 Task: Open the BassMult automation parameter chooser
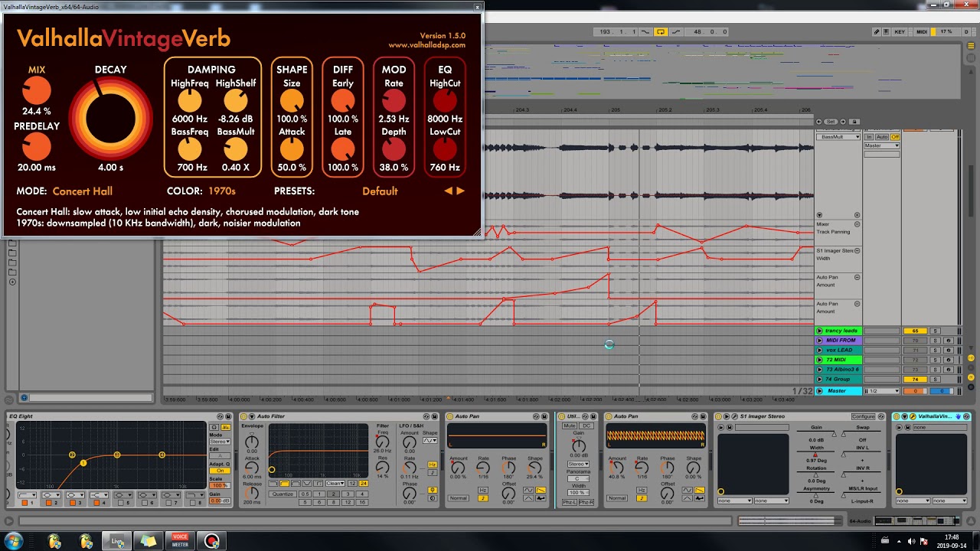tap(838, 137)
